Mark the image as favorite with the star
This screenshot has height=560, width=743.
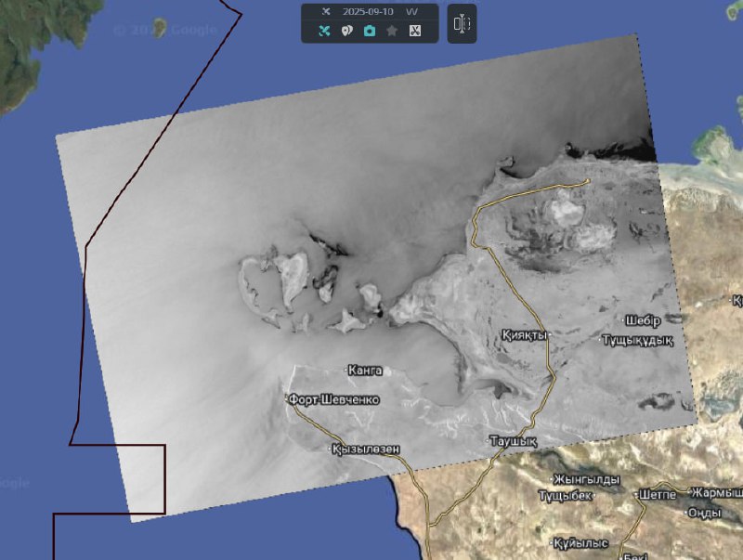tap(392, 31)
